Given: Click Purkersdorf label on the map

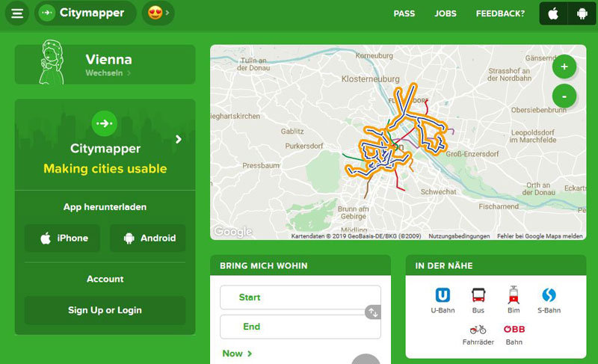Looking at the screenshot, I should (x=304, y=146).
